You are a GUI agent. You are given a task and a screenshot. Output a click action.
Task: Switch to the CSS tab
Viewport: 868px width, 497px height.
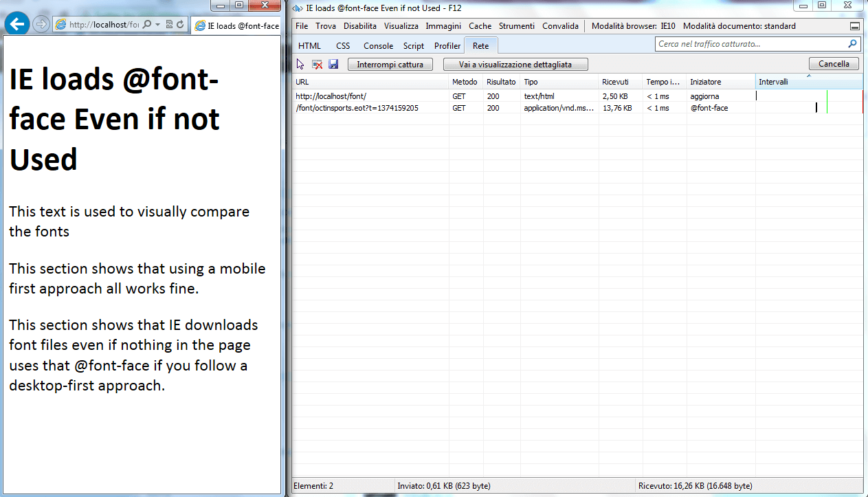tap(342, 45)
